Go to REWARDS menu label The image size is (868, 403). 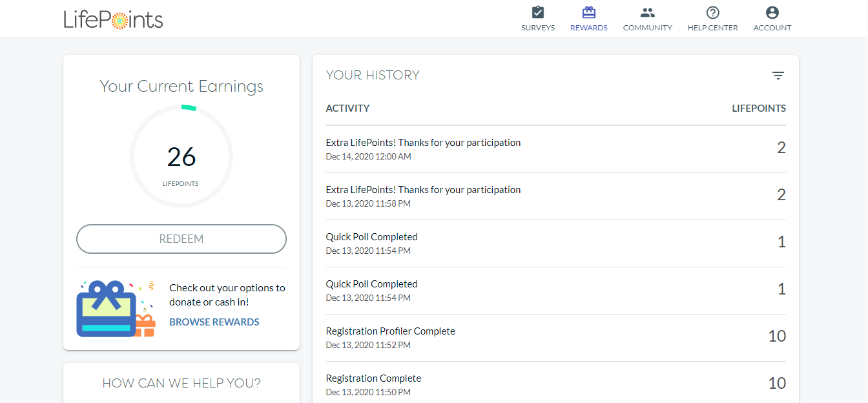click(x=588, y=28)
